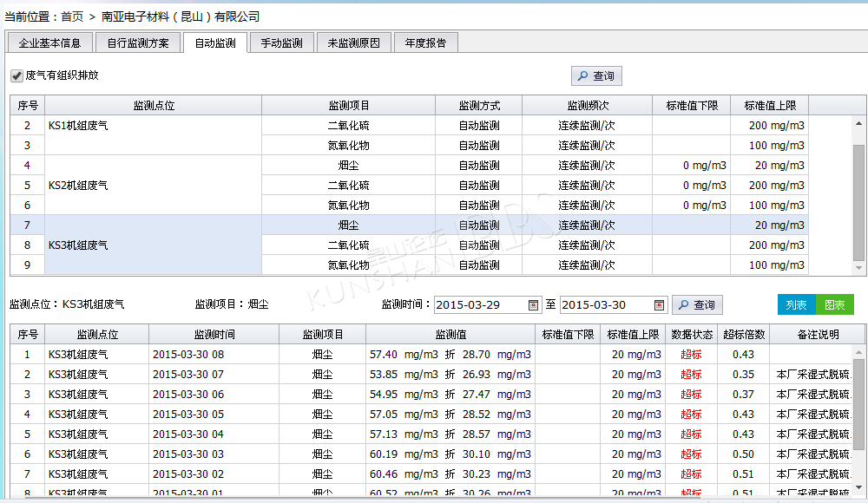Select the 自动监测 tab
This screenshot has height=503, width=868.
pyautogui.click(x=215, y=42)
